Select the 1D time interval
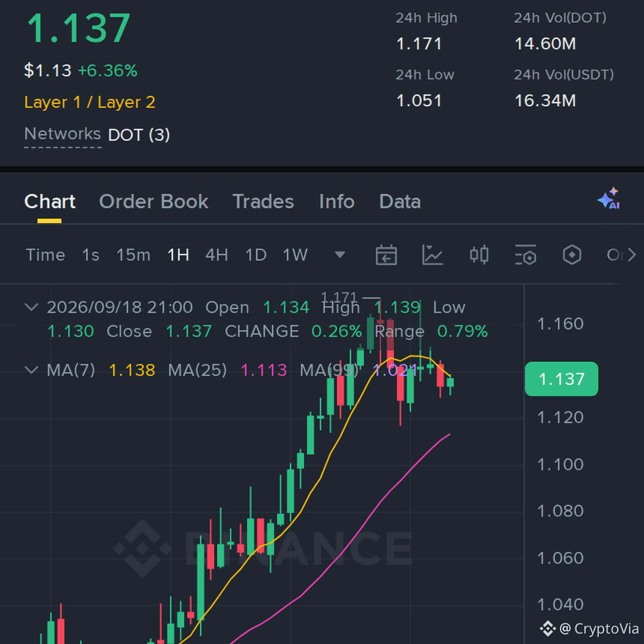Image resolution: width=644 pixels, height=644 pixels. [x=255, y=255]
